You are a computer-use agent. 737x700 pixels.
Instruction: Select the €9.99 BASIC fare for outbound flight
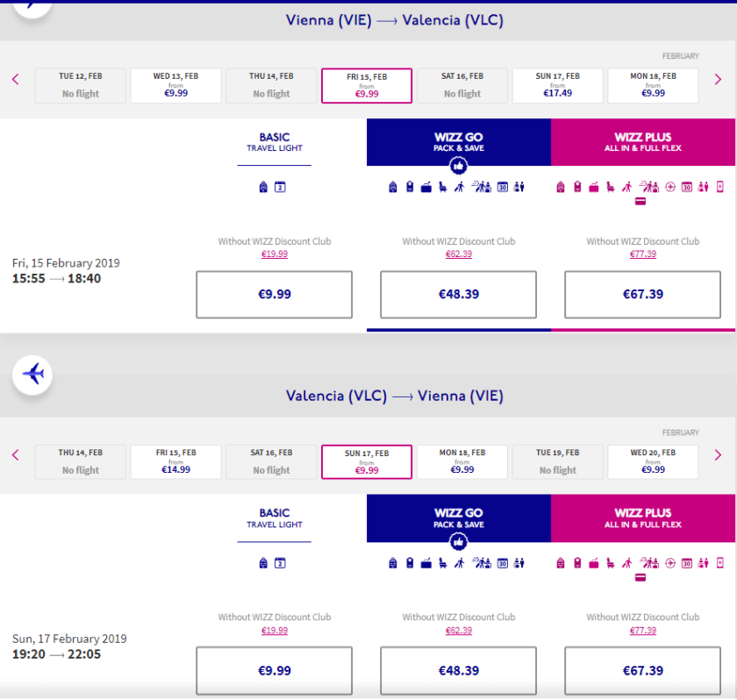click(x=274, y=295)
